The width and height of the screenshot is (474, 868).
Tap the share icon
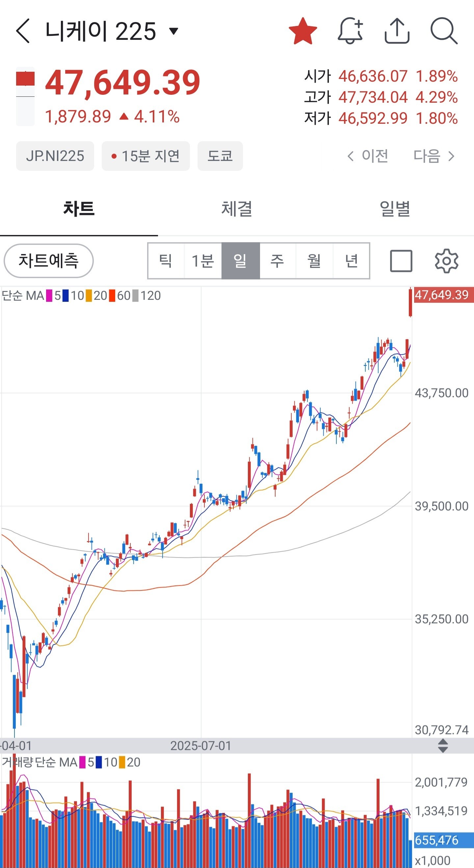(397, 31)
